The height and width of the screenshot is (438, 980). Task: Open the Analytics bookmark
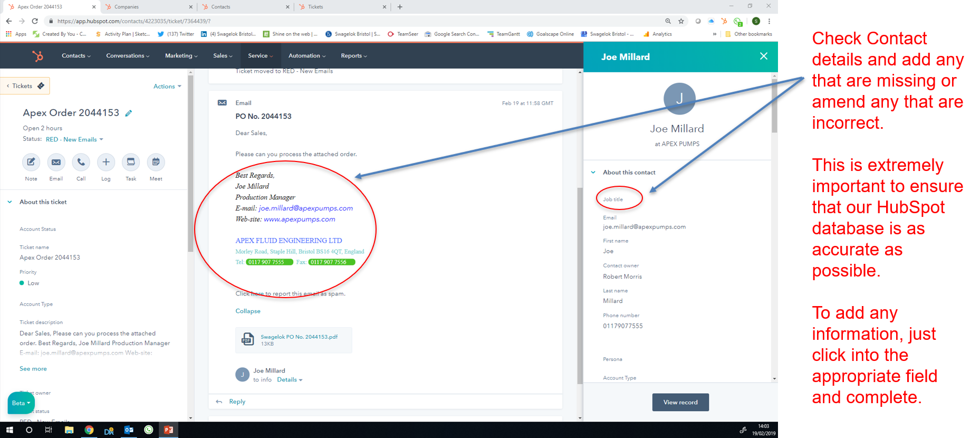658,34
